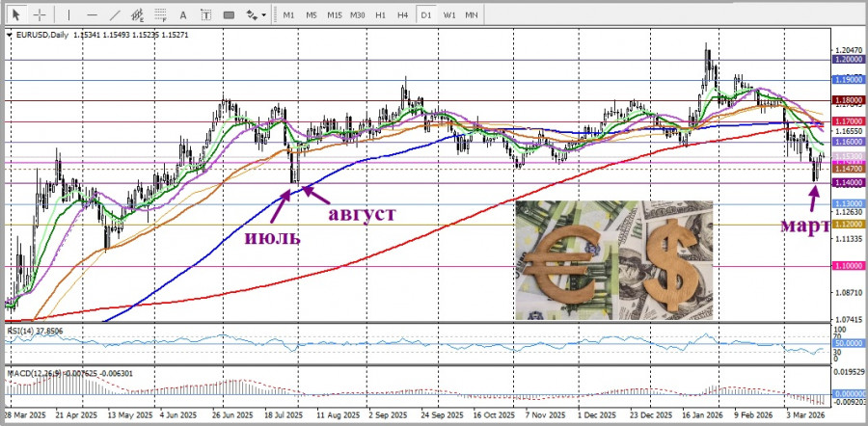Click the 1.12000 level label

coord(851,224)
